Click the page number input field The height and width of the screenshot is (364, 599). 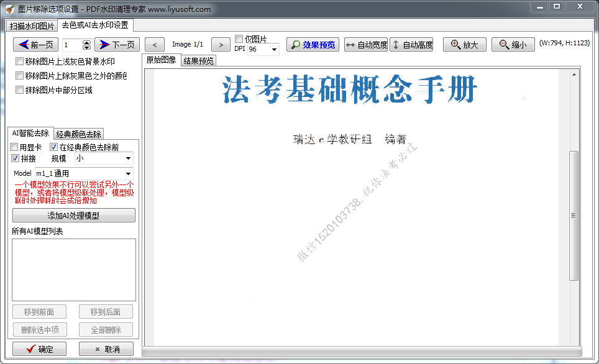[71, 45]
